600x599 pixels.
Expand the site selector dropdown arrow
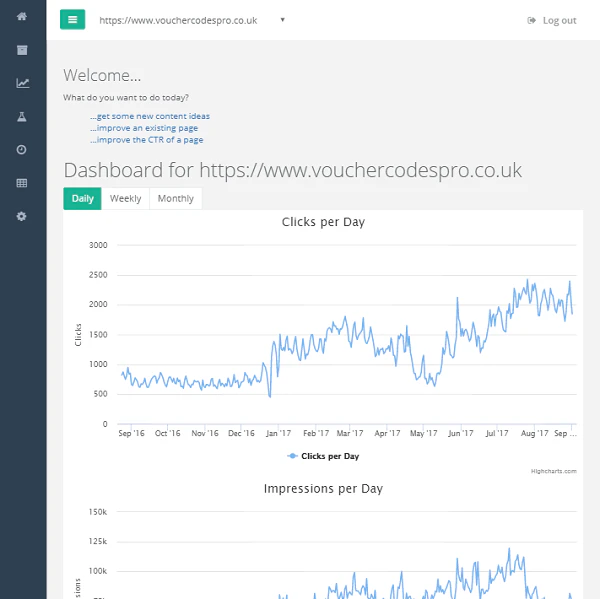282,20
